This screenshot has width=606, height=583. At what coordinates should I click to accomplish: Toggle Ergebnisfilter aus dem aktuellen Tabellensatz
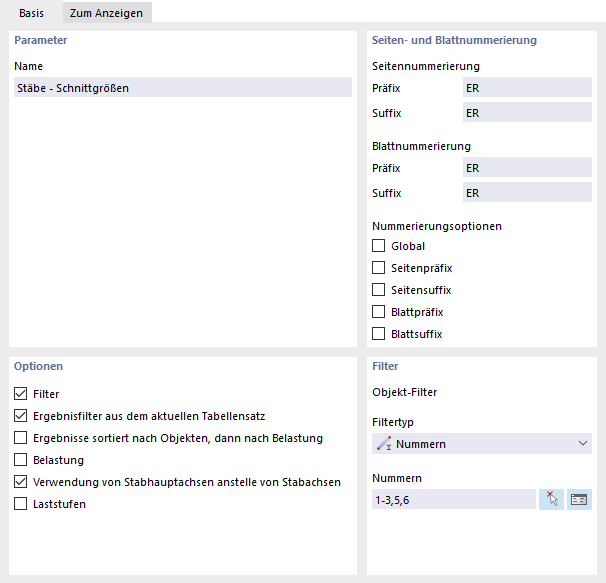click(21, 416)
